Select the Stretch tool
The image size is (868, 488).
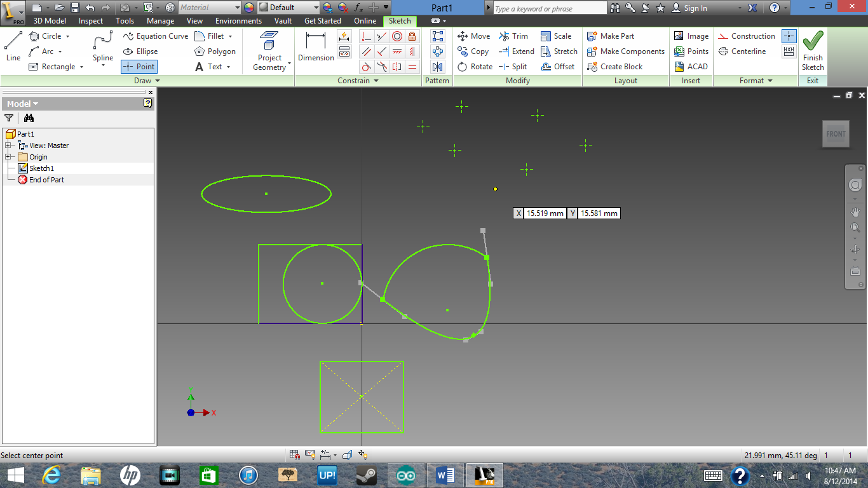(559, 51)
